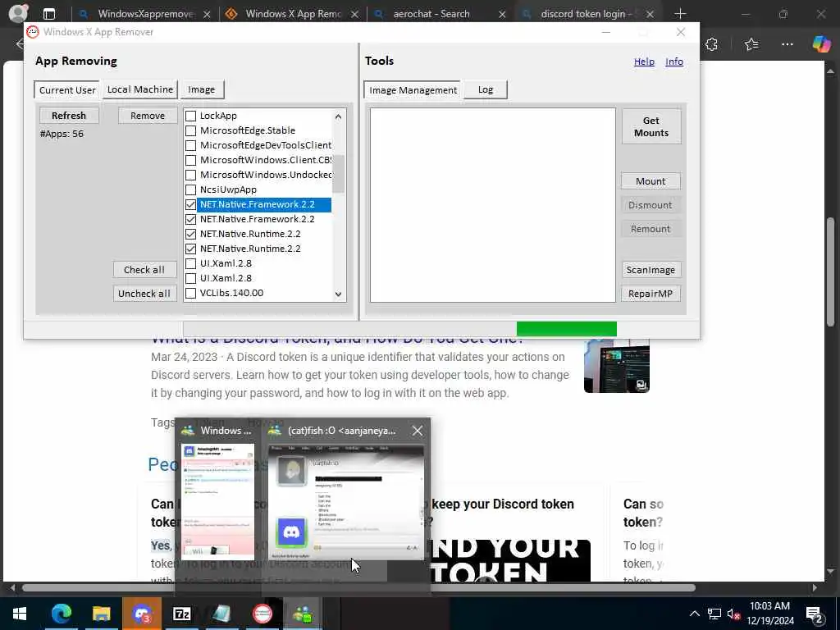Open the Info link
Viewport: 840px width, 630px height.
click(674, 62)
